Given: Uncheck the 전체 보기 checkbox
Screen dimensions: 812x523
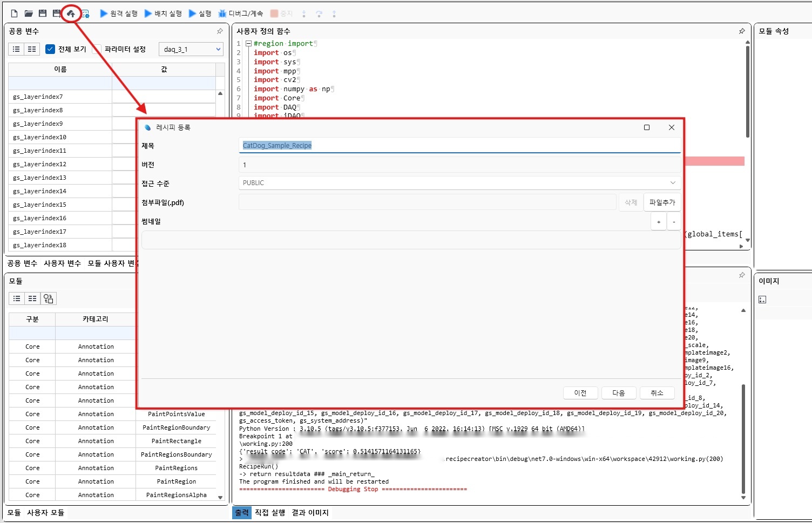Looking at the screenshot, I should point(50,49).
